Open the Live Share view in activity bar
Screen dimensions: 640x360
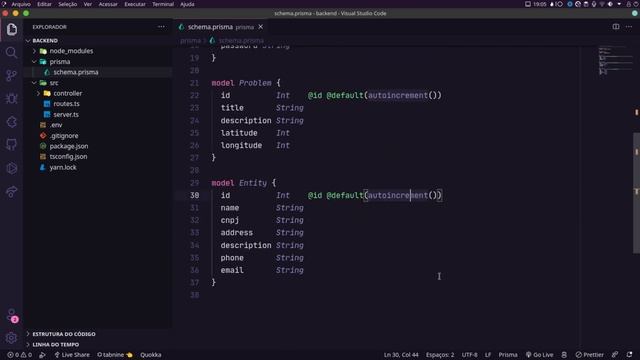tap(11, 191)
